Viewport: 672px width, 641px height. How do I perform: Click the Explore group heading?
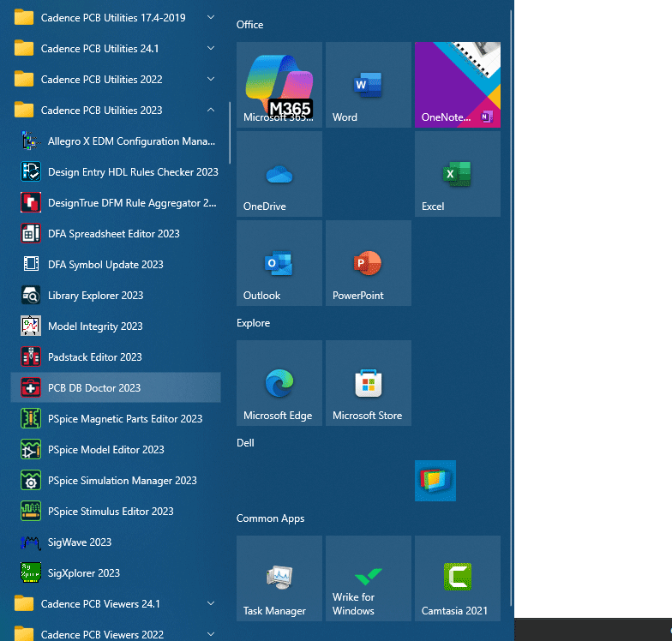point(254,323)
